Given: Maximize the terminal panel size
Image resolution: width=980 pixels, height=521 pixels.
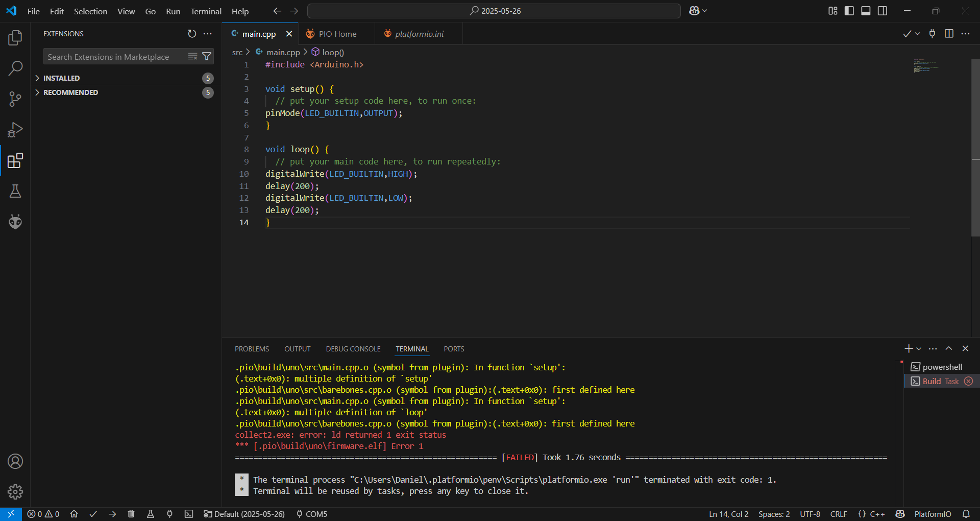Looking at the screenshot, I should (949, 348).
